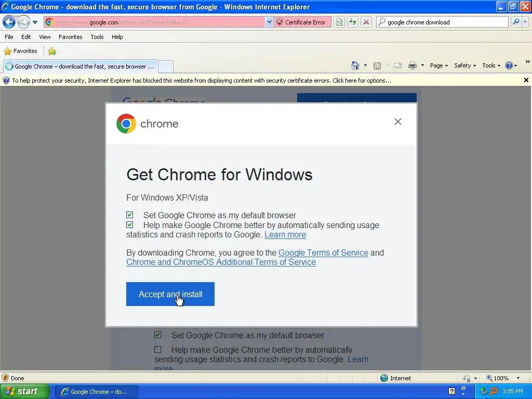Toggle Compatibility View broken-page icon
532x399 pixels.
tap(339, 22)
